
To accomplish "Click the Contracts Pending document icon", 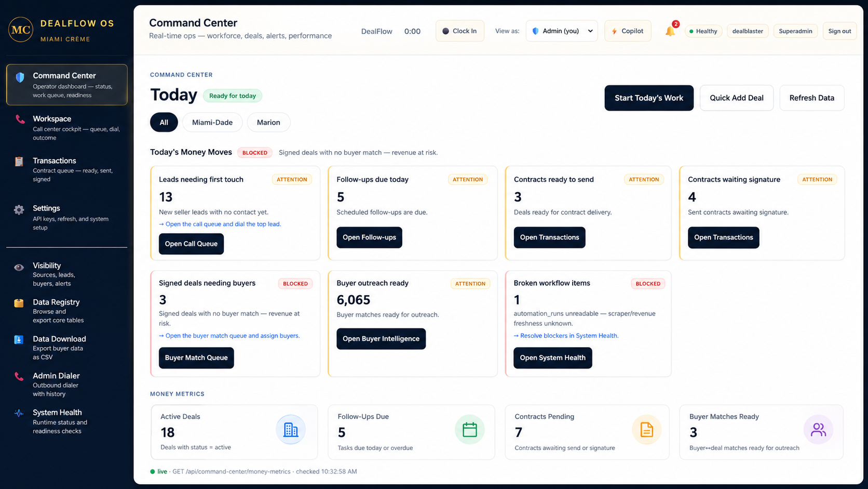I will coord(647,430).
